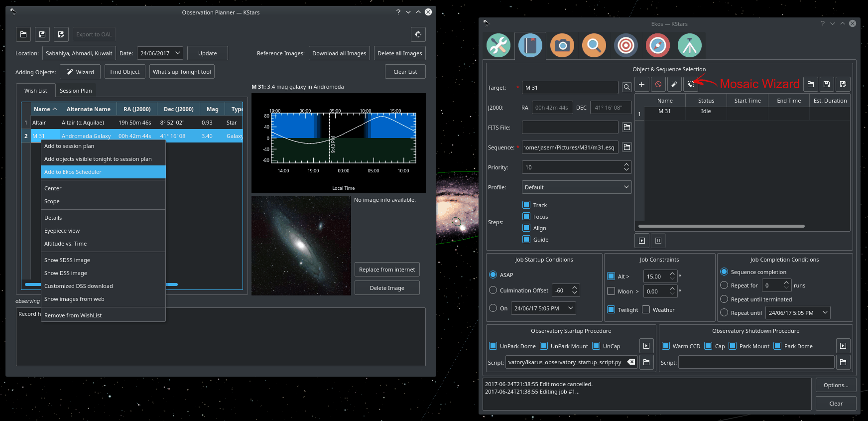Open the Ekos Mount telescope module
The width and height of the screenshot is (868, 421).
689,46
